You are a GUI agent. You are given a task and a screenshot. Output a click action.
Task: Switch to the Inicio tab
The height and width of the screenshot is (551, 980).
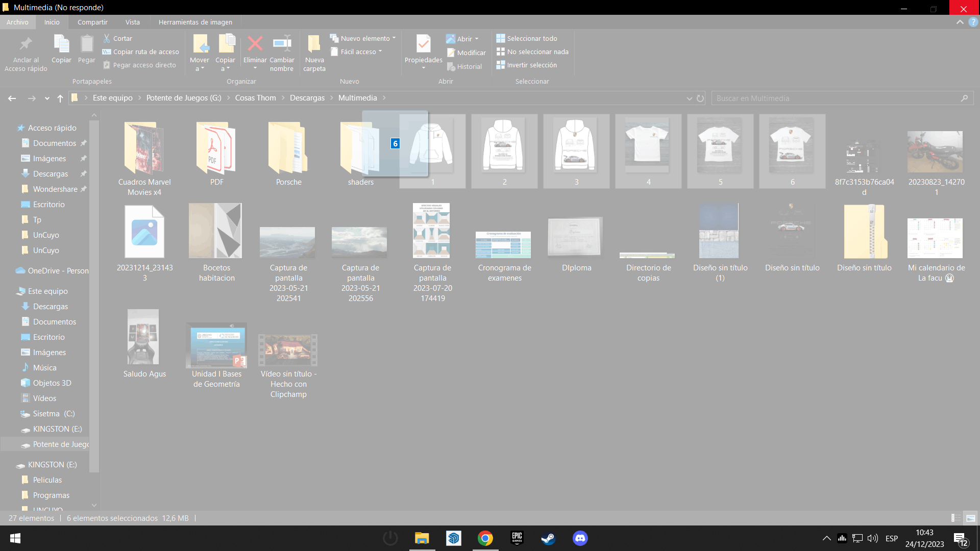(52, 22)
